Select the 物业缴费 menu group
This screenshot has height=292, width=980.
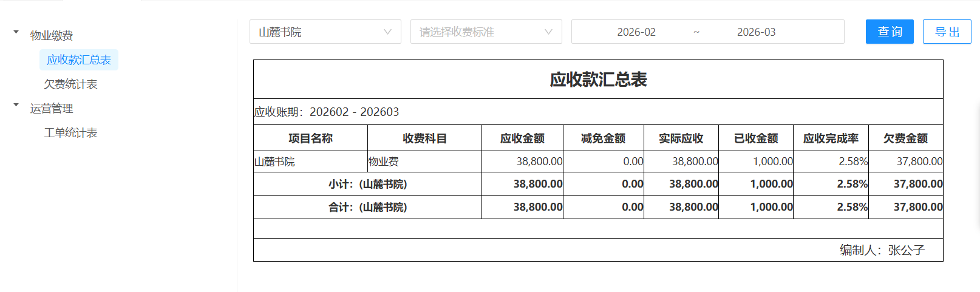(x=52, y=36)
